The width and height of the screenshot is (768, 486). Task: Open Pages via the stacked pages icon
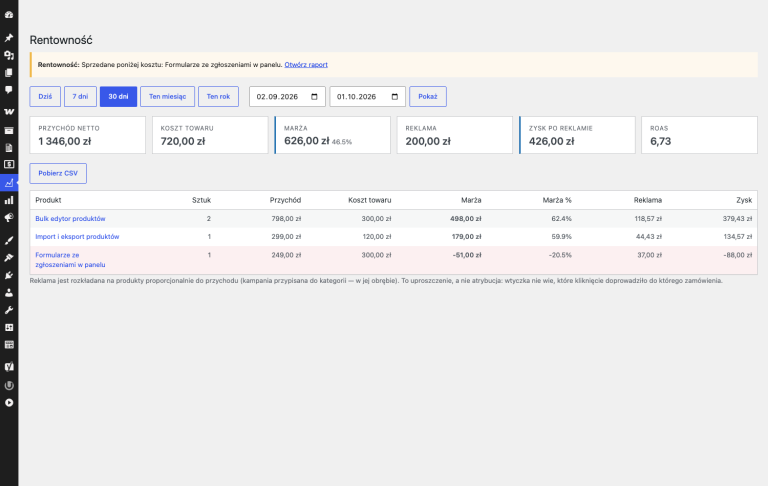[9, 73]
